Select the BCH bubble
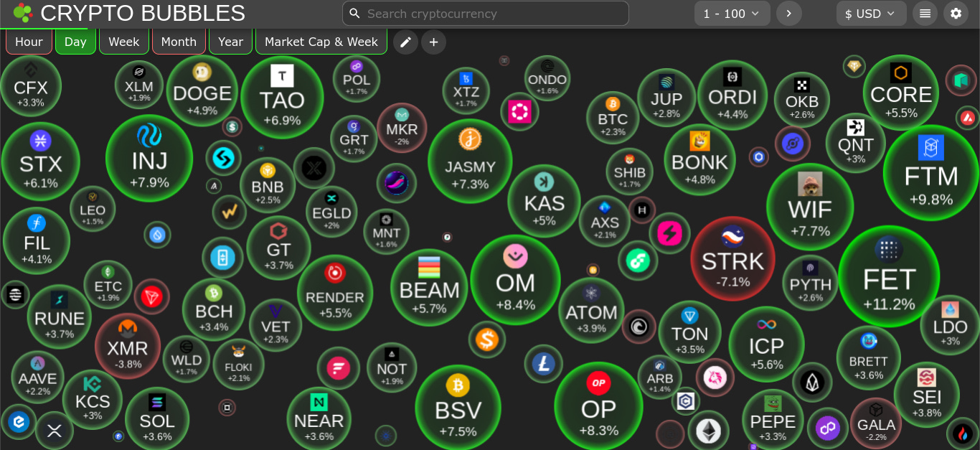Screen dimensions: 980x450 coord(214,309)
